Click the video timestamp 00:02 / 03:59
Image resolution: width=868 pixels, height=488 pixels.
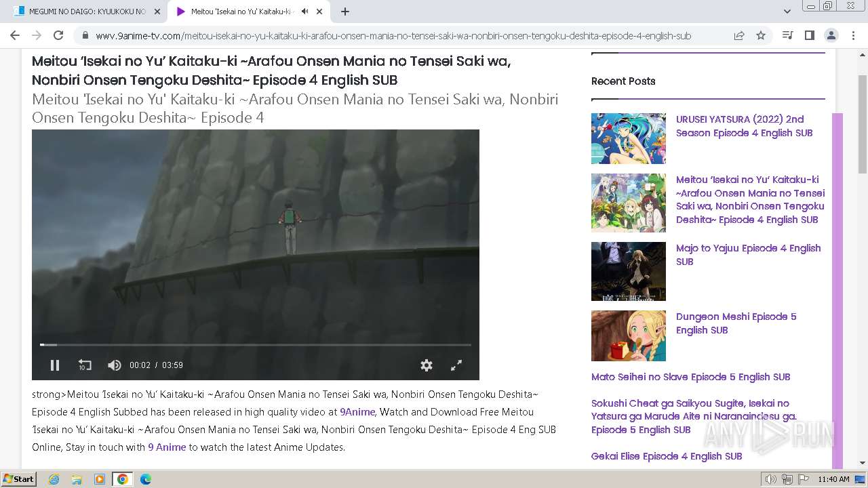pyautogui.click(x=156, y=365)
